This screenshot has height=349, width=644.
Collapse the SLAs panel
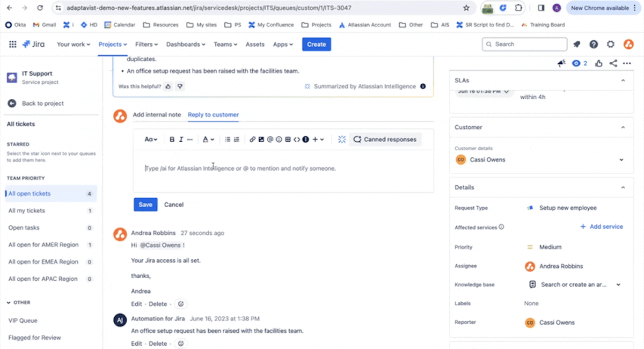tap(623, 81)
